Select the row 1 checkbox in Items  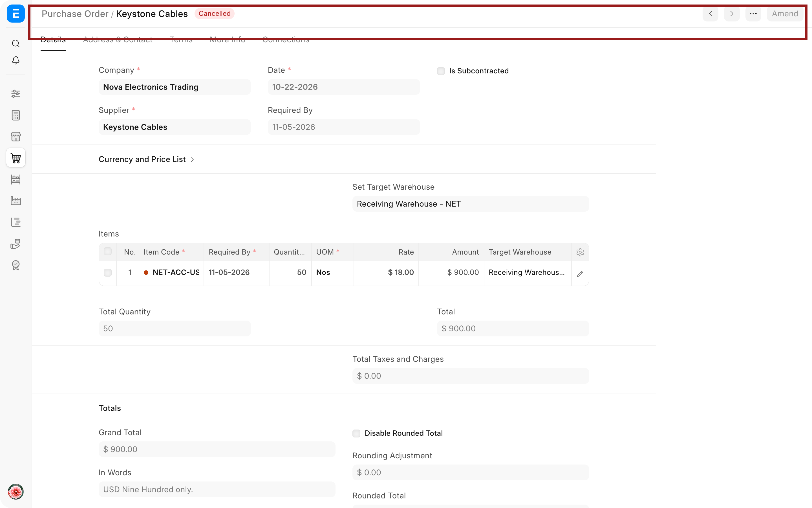click(108, 272)
